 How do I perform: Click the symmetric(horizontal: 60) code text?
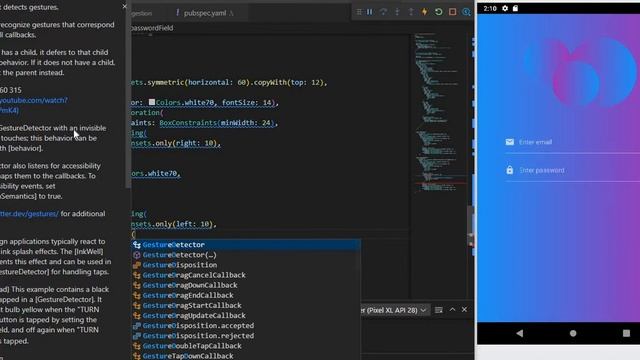coord(198,82)
